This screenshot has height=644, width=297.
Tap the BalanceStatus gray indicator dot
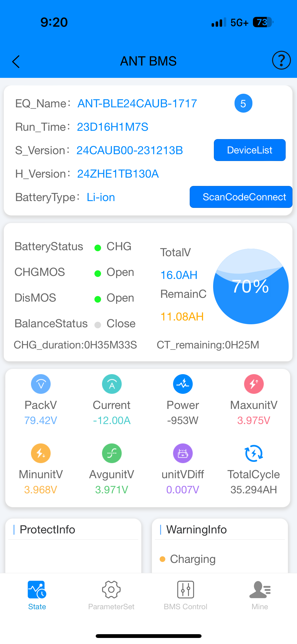tap(98, 325)
